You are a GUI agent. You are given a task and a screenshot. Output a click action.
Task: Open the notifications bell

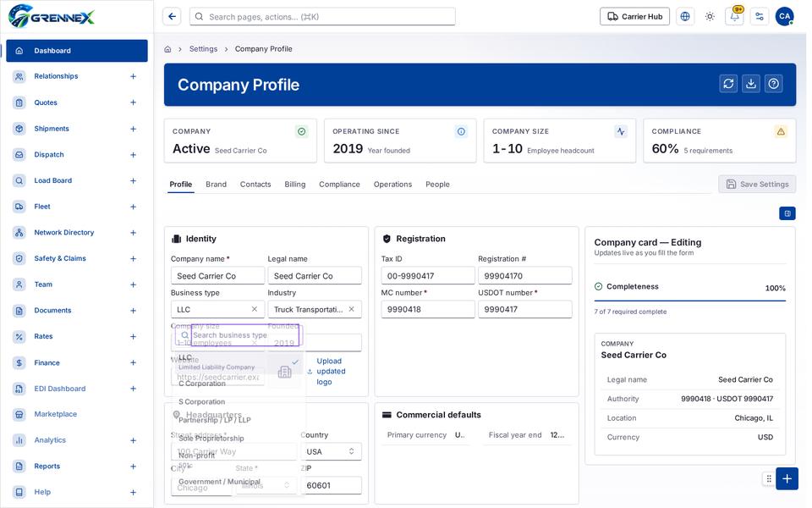pos(734,17)
